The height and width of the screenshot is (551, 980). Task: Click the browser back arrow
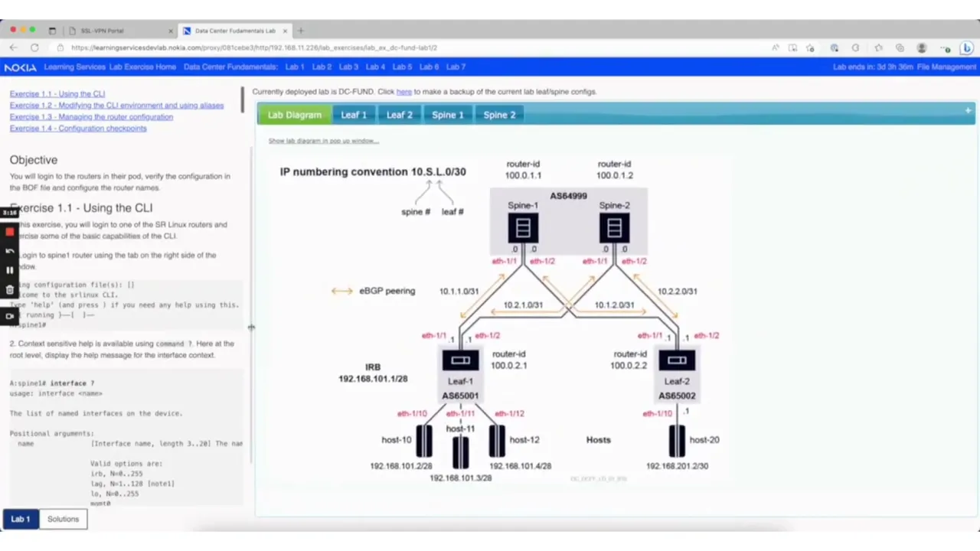tap(14, 47)
